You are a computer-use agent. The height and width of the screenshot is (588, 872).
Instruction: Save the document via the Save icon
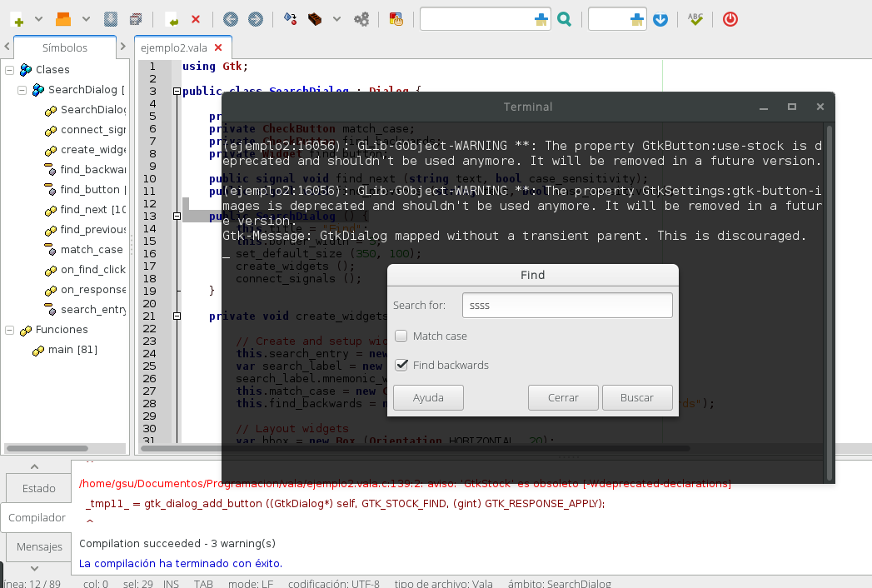click(110, 18)
